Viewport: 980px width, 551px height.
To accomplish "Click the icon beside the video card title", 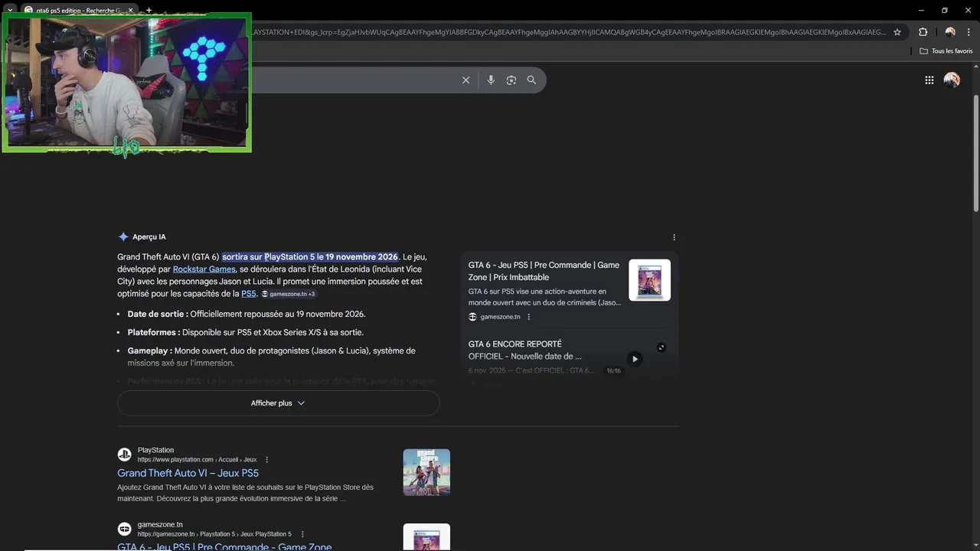I will click(661, 347).
